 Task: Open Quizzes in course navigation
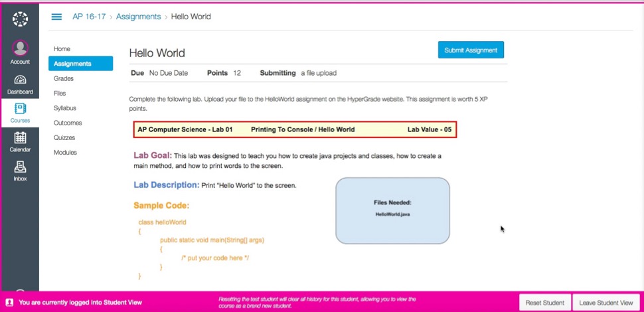(x=64, y=137)
